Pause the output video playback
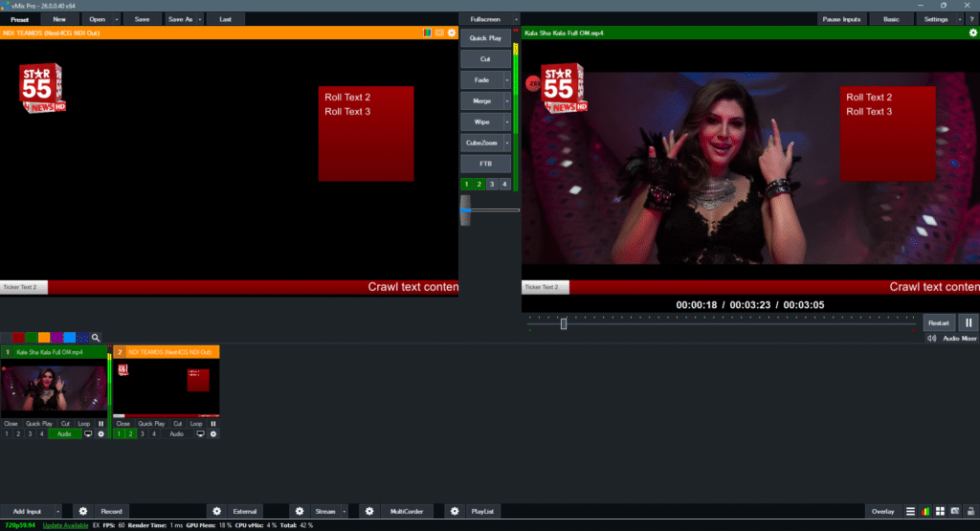Image resolution: width=980 pixels, height=531 pixels. [x=967, y=323]
